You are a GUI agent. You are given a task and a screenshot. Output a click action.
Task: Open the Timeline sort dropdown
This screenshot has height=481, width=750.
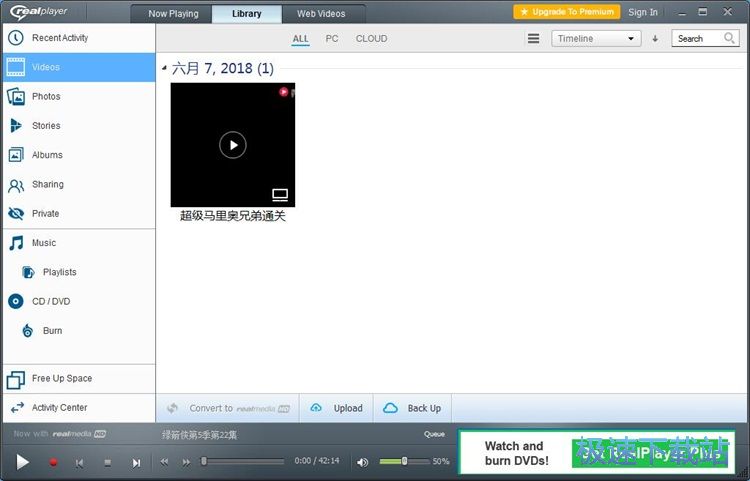point(596,39)
